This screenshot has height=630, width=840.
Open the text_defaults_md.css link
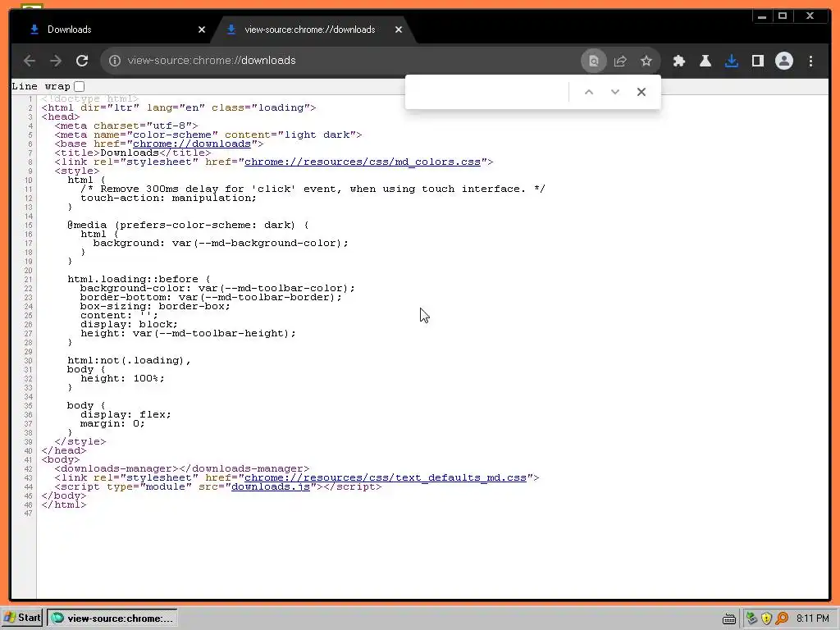(x=386, y=477)
